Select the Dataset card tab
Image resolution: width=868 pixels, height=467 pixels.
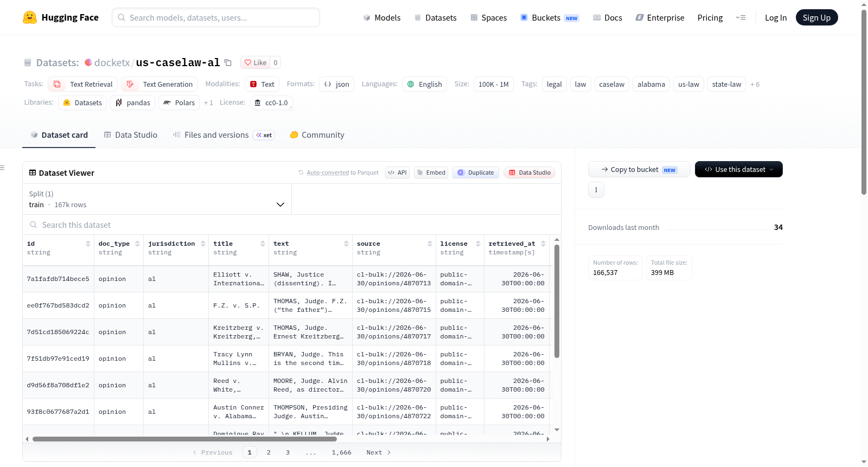pos(59,135)
